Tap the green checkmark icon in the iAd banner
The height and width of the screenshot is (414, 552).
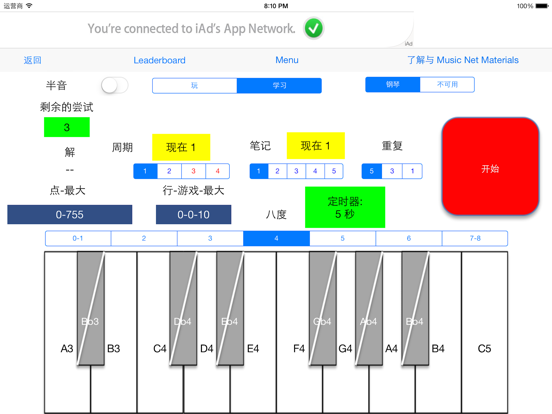(313, 28)
